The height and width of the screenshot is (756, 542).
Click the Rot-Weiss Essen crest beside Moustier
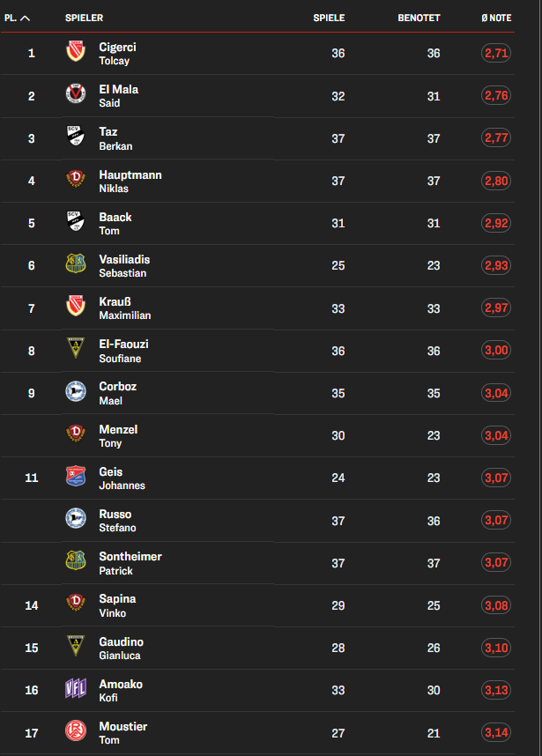pos(76,732)
